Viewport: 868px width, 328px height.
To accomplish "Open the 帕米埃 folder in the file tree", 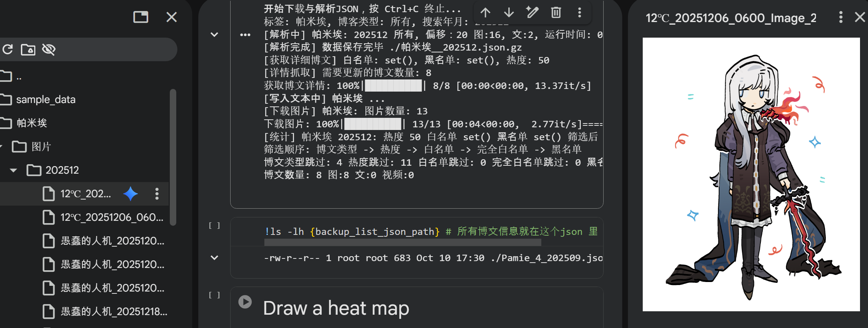I will (x=32, y=123).
